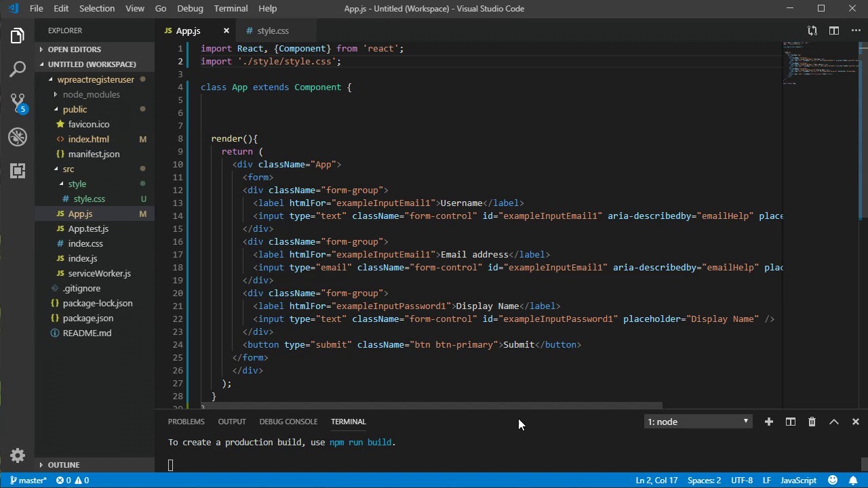Open the terminal selector dropdown '1: node'
This screenshot has width=868, height=488.
698,422
